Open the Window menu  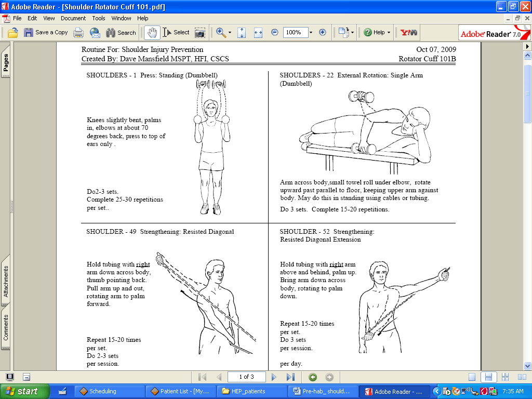click(x=121, y=18)
